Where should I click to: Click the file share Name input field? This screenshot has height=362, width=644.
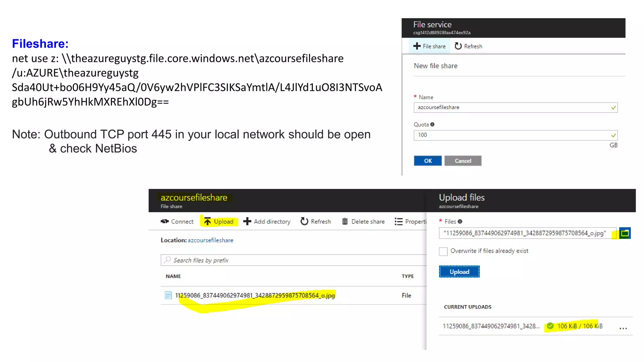(x=515, y=107)
